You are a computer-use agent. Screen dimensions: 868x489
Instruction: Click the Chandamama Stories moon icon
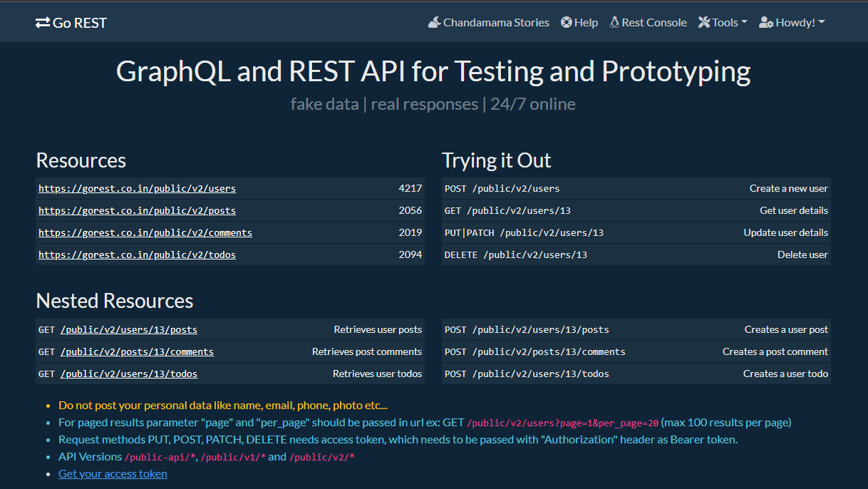coord(434,23)
